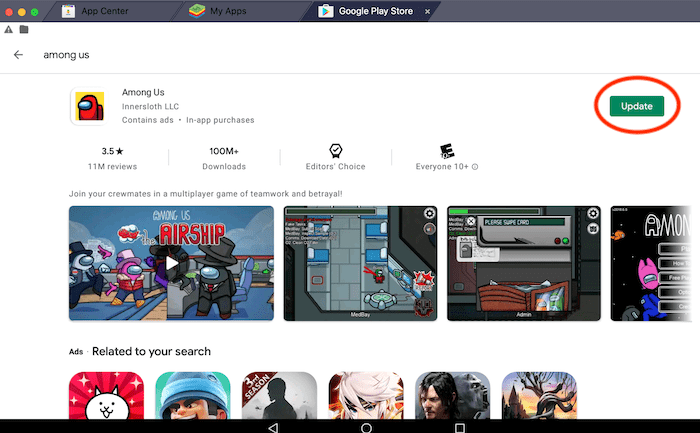Click the yellow macOS minimize button

click(x=21, y=12)
